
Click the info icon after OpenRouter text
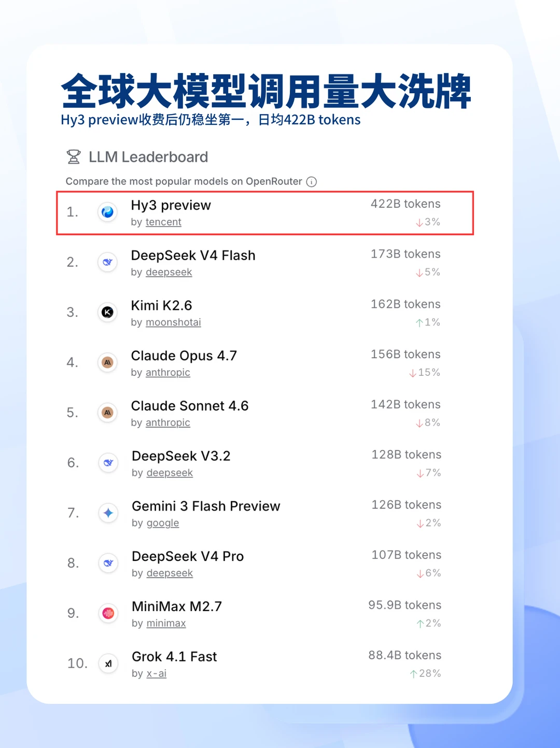(312, 181)
